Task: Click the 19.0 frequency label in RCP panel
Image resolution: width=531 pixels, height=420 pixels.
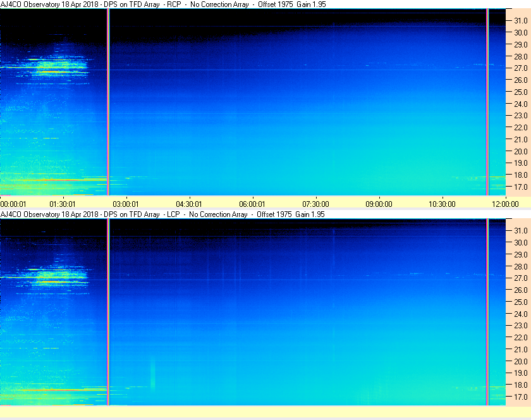Action: (521, 163)
